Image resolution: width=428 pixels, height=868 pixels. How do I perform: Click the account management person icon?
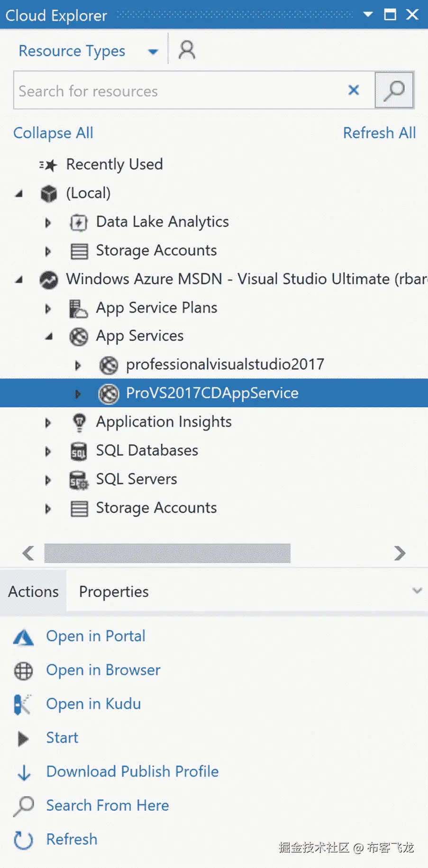(187, 50)
